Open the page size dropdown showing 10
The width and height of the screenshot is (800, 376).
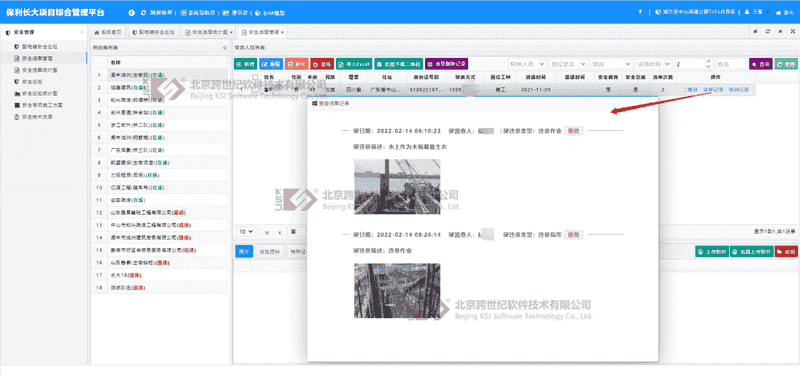pyautogui.click(x=246, y=232)
